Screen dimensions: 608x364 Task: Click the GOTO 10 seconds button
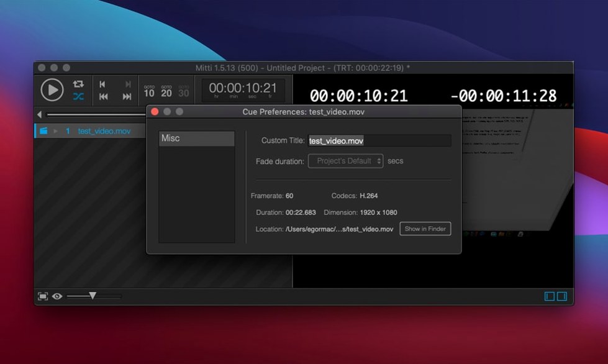(149, 91)
